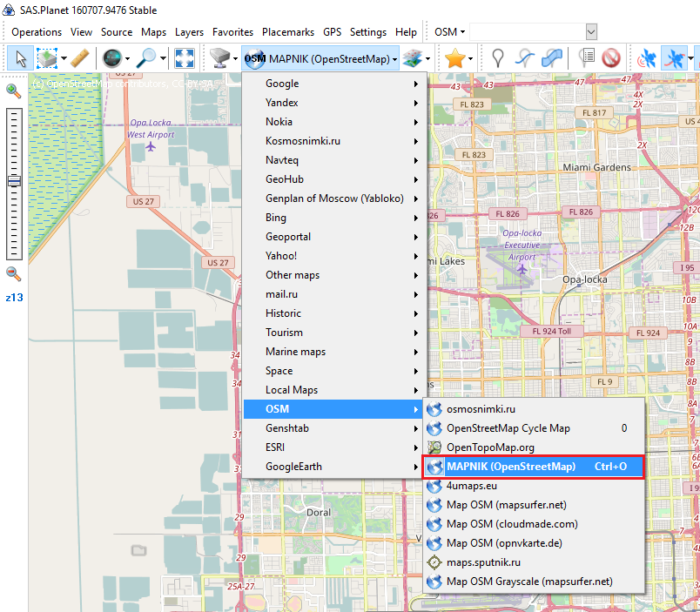Image resolution: width=700 pixels, height=612 pixels.
Task: Zoom in with the green magnifier
Action: (13, 91)
